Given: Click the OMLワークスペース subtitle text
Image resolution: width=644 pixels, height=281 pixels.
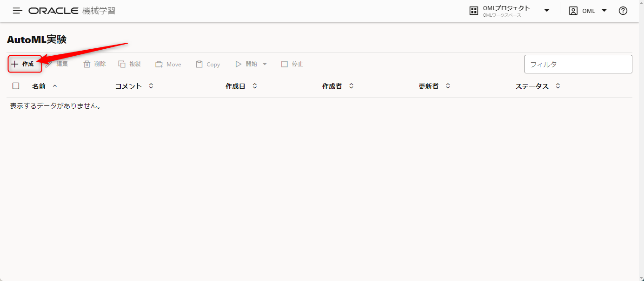Looking at the screenshot, I should point(502,15).
